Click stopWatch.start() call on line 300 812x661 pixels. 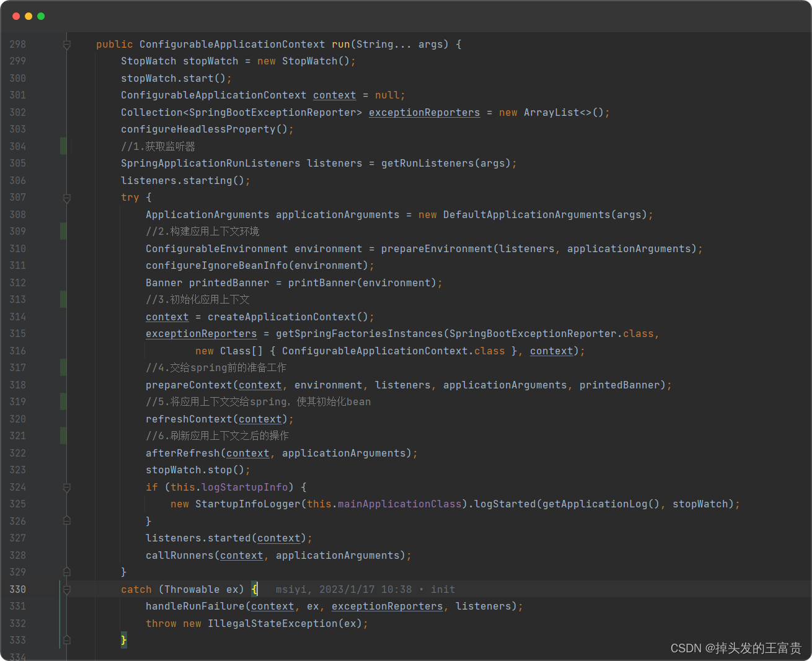pos(174,79)
